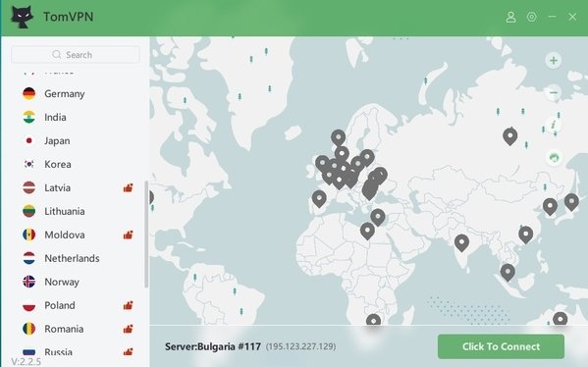Image resolution: width=588 pixels, height=367 pixels.
Task: Click the Poland flag icon
Action: tap(28, 305)
